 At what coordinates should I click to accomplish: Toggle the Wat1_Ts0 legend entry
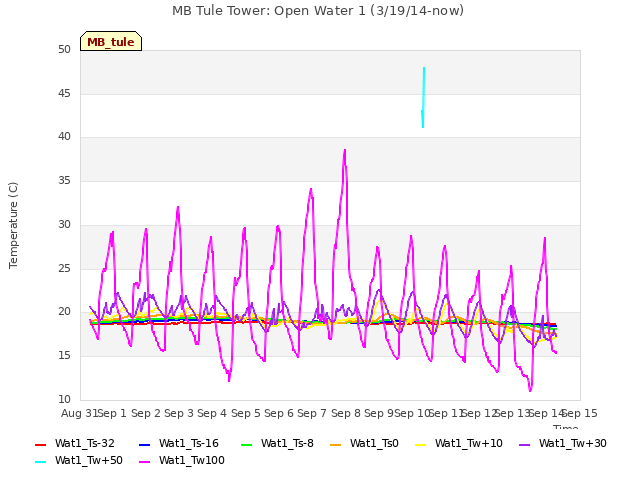(x=364, y=444)
